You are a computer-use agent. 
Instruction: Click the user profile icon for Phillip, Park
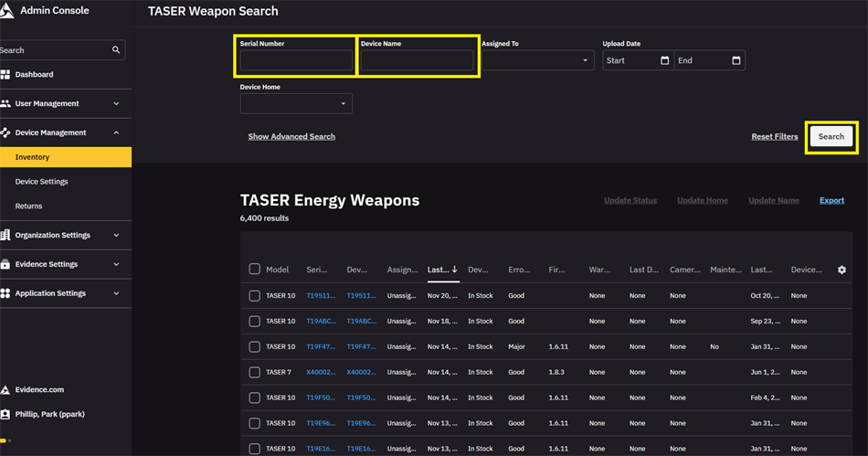tap(6, 414)
